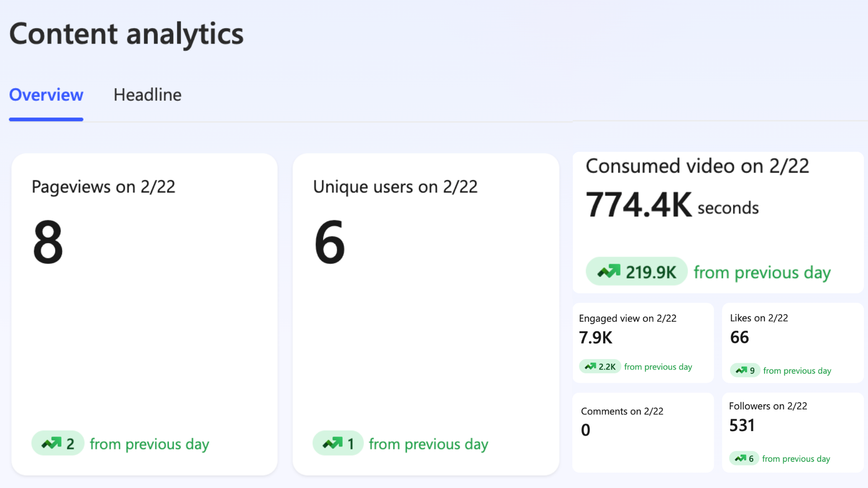The width and height of the screenshot is (868, 488).
Task: Click Pageviews 'from previous day' text
Action: 149,444
